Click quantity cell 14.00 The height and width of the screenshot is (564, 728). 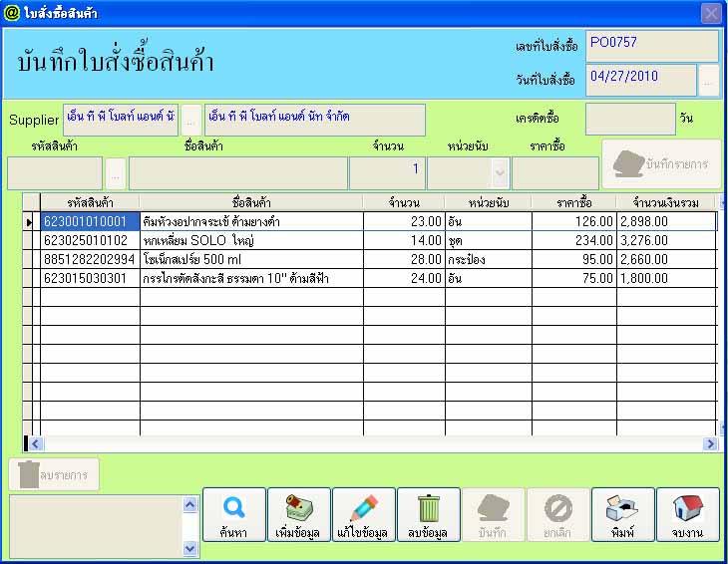[x=404, y=241]
